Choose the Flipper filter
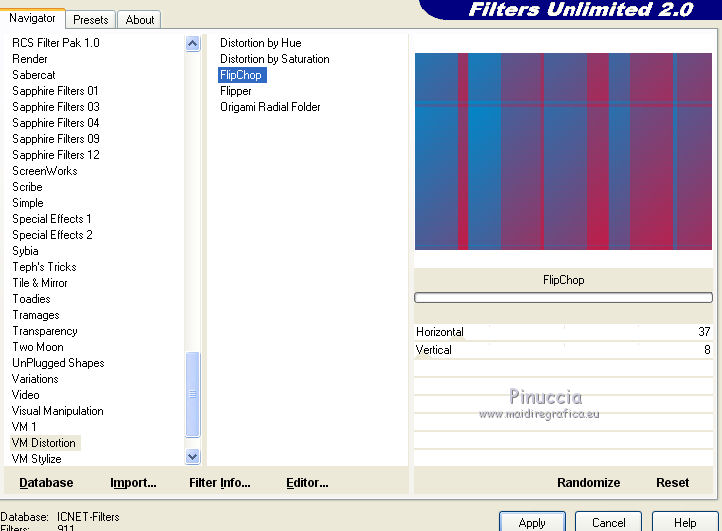Image resolution: width=722 pixels, height=531 pixels. tap(235, 91)
